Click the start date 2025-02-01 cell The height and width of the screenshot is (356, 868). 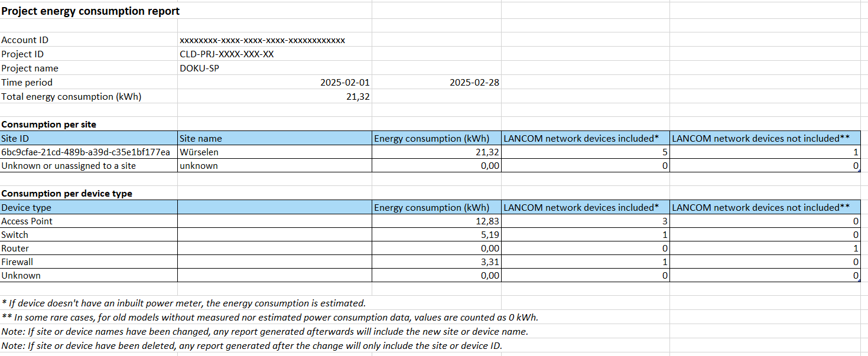click(344, 83)
